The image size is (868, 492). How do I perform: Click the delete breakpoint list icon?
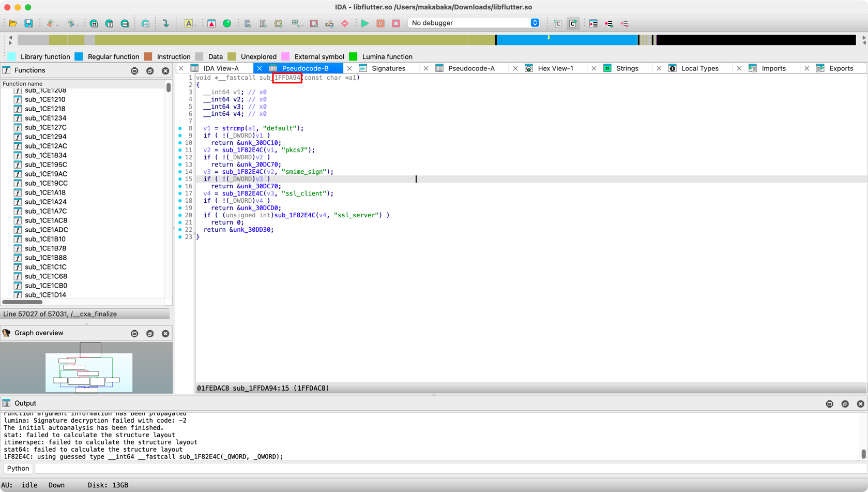[x=625, y=23]
